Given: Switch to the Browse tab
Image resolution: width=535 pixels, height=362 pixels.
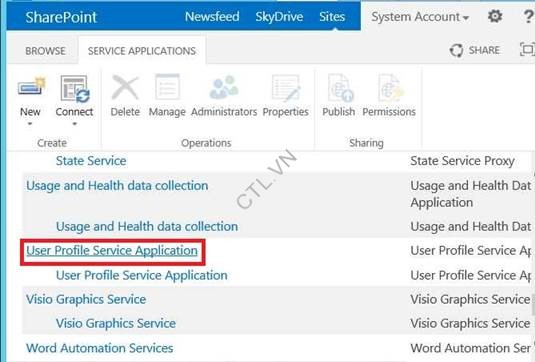Looking at the screenshot, I should tap(45, 51).
